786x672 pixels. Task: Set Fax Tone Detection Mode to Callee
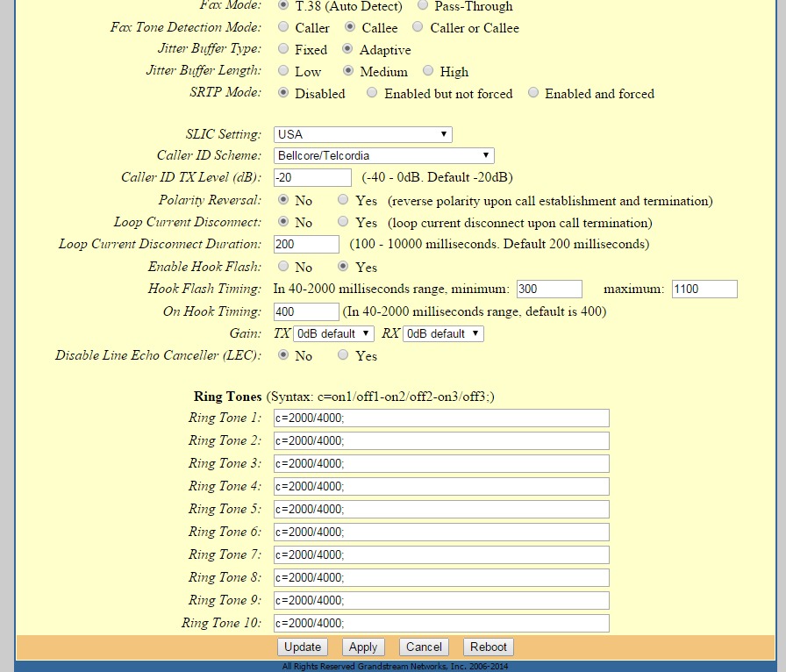pyautogui.click(x=350, y=26)
